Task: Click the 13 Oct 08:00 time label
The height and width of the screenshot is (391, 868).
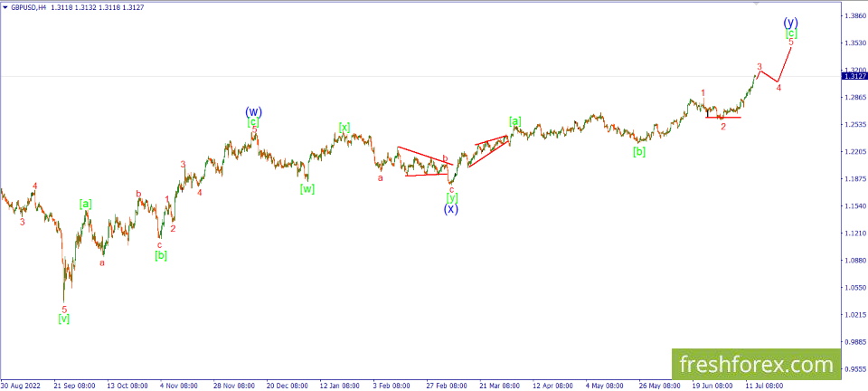Action: point(127,385)
